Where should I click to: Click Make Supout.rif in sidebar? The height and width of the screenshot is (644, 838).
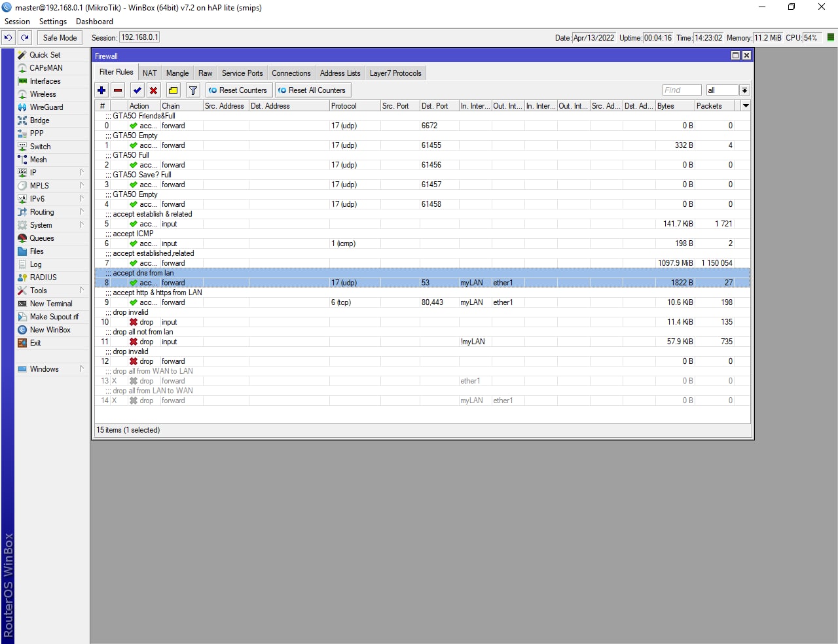point(52,317)
